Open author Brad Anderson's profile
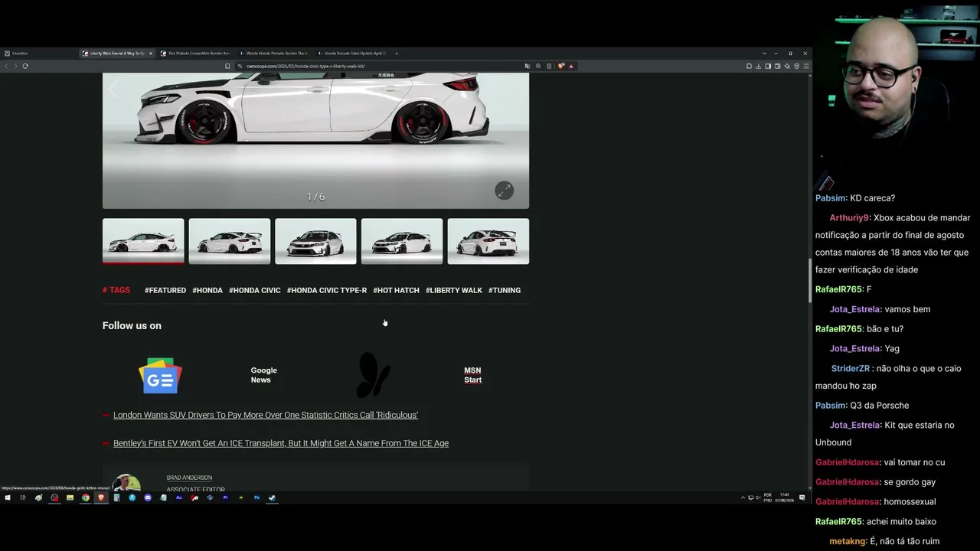Screen dimensions: 980x551 189,478
